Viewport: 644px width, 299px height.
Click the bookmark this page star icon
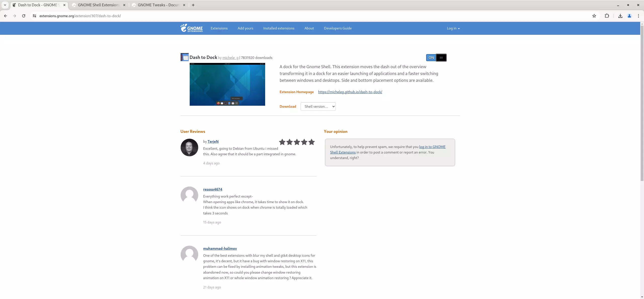point(594,16)
